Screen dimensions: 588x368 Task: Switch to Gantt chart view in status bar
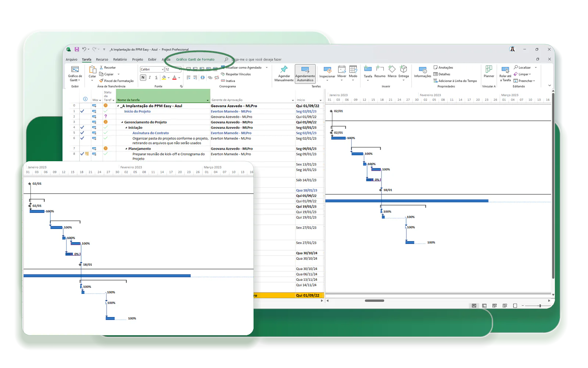[x=474, y=306]
